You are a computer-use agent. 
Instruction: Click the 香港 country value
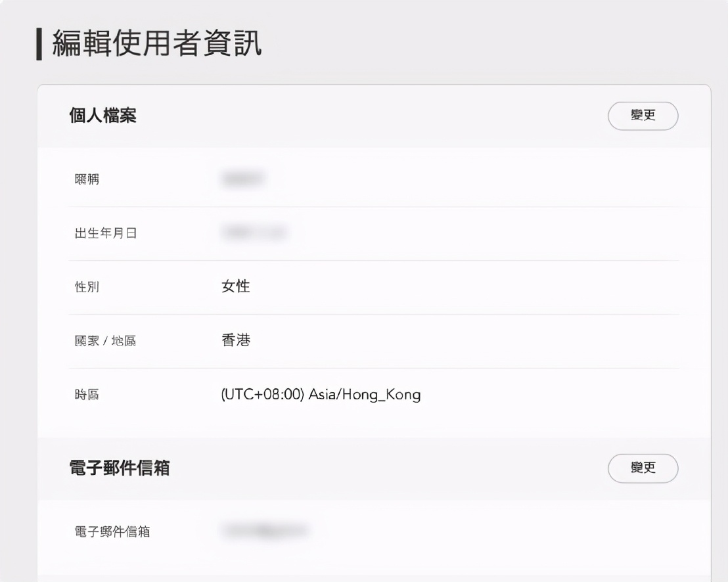click(235, 340)
